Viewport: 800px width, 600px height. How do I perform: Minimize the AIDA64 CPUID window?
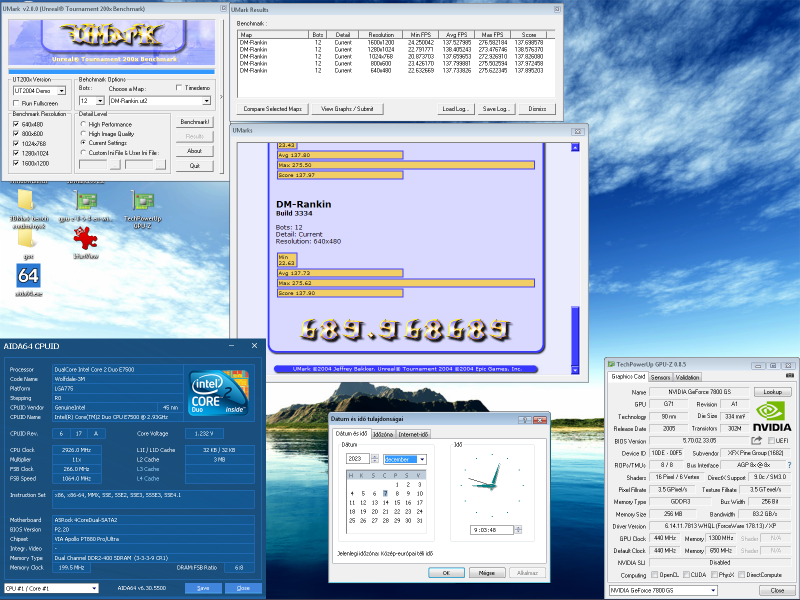coord(232,346)
